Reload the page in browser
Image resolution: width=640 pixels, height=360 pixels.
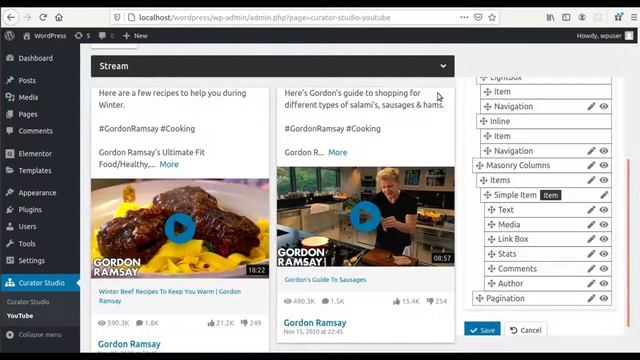coord(43,17)
